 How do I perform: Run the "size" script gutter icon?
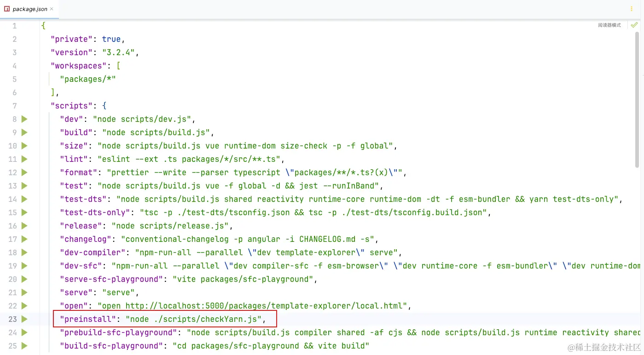click(x=24, y=146)
